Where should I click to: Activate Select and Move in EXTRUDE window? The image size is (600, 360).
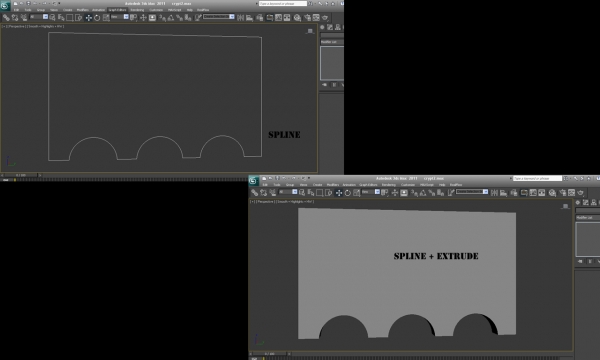(x=339, y=193)
